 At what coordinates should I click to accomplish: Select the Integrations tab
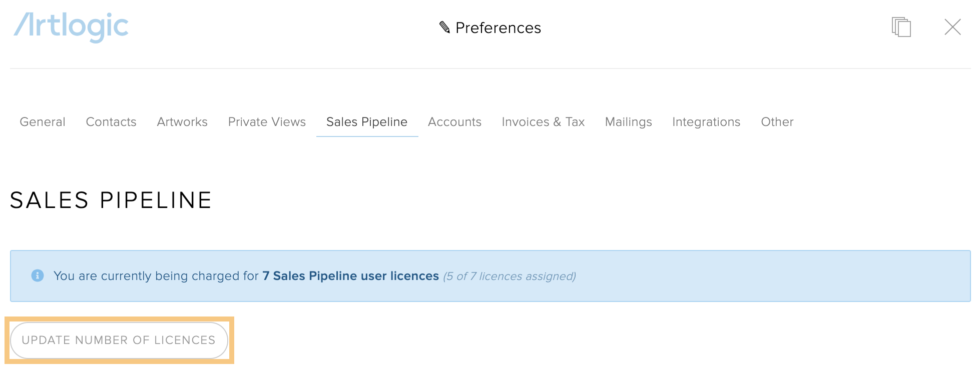pyautogui.click(x=706, y=122)
